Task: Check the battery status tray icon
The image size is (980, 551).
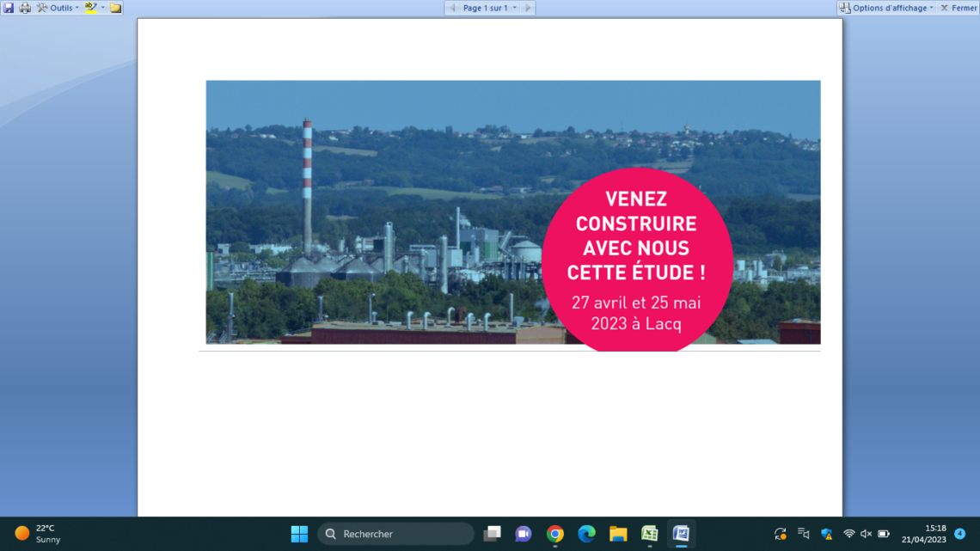Action: [x=884, y=534]
